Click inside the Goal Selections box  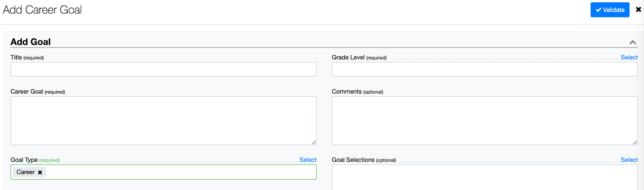485,177
